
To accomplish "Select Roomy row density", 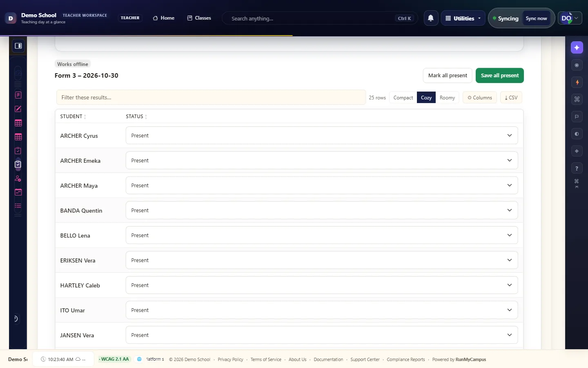I will coord(447,98).
